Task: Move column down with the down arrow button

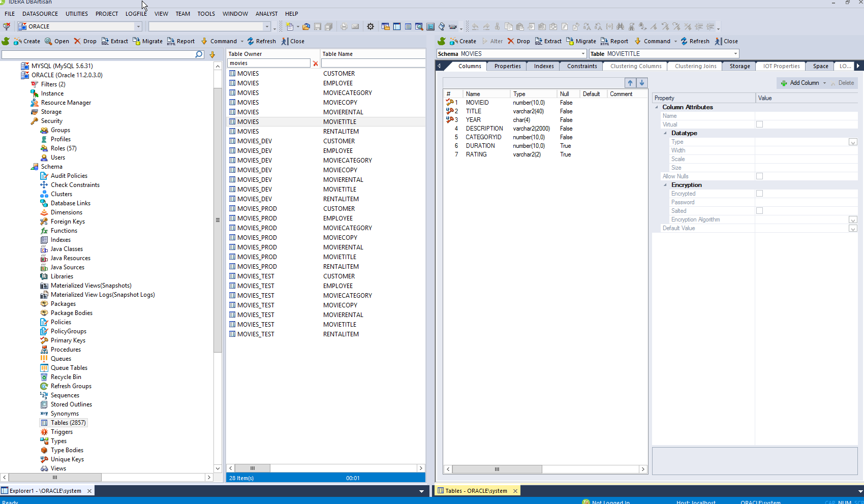Action: (642, 83)
